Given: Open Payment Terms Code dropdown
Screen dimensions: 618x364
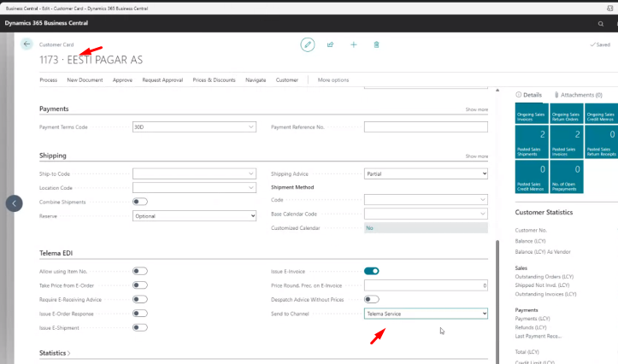Looking at the screenshot, I should [250, 126].
